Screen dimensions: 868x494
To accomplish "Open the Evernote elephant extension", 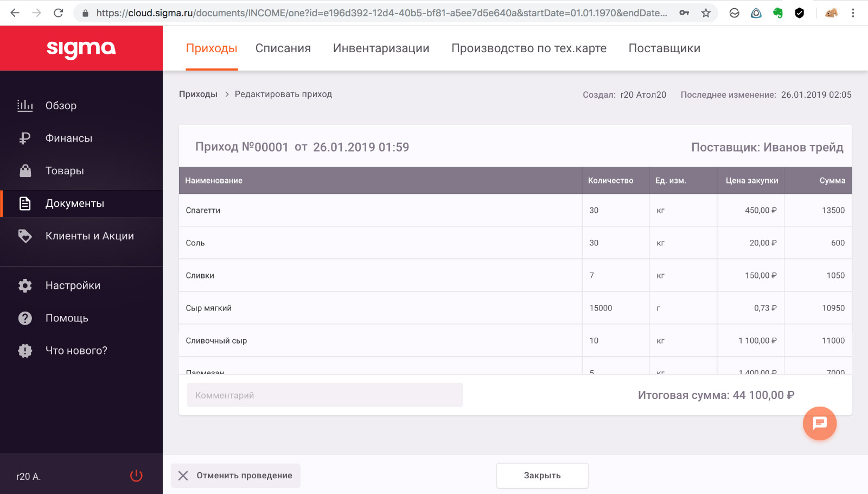I will point(778,13).
